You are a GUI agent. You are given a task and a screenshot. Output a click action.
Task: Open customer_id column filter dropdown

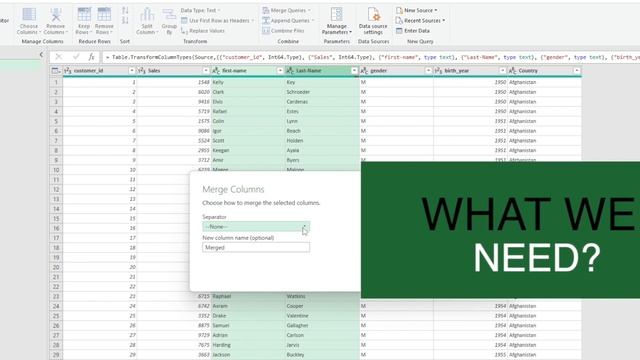131,71
